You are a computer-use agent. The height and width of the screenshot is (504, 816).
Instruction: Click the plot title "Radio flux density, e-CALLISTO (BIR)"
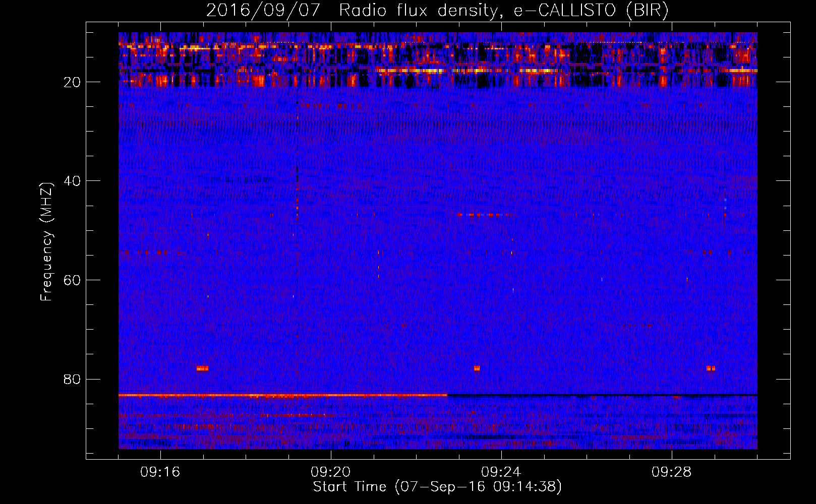pyautogui.click(x=504, y=10)
